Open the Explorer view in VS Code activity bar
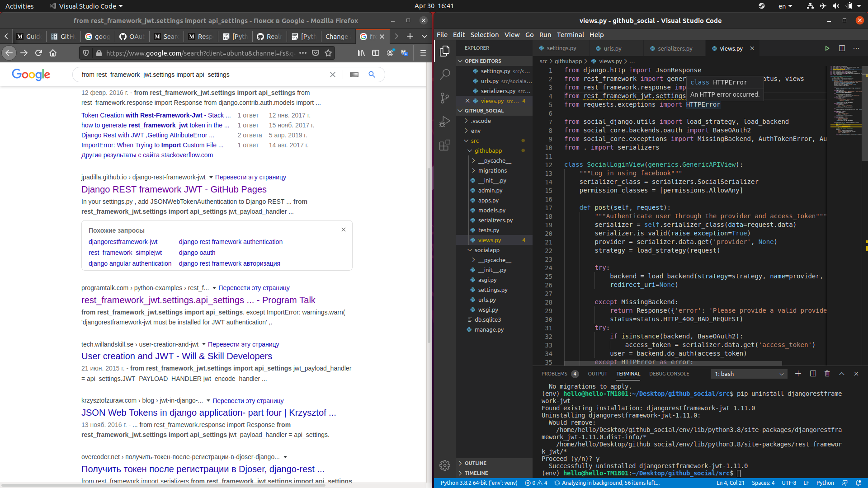This screenshot has width=868, height=488. point(445,51)
